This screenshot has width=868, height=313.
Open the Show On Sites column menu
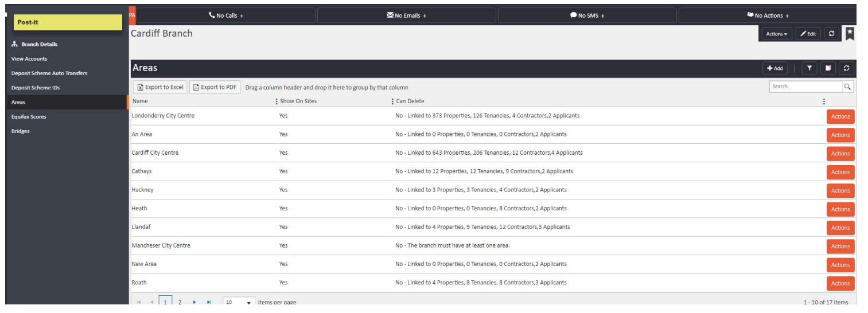click(277, 101)
